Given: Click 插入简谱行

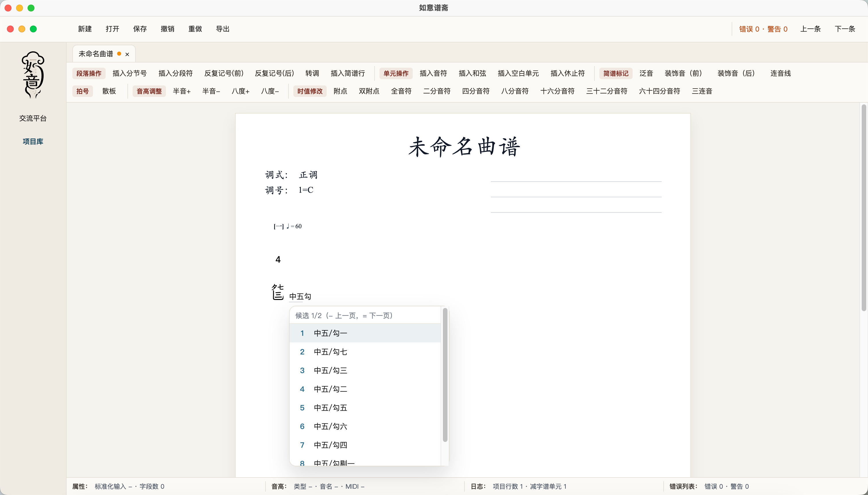Looking at the screenshot, I should click(x=348, y=73).
